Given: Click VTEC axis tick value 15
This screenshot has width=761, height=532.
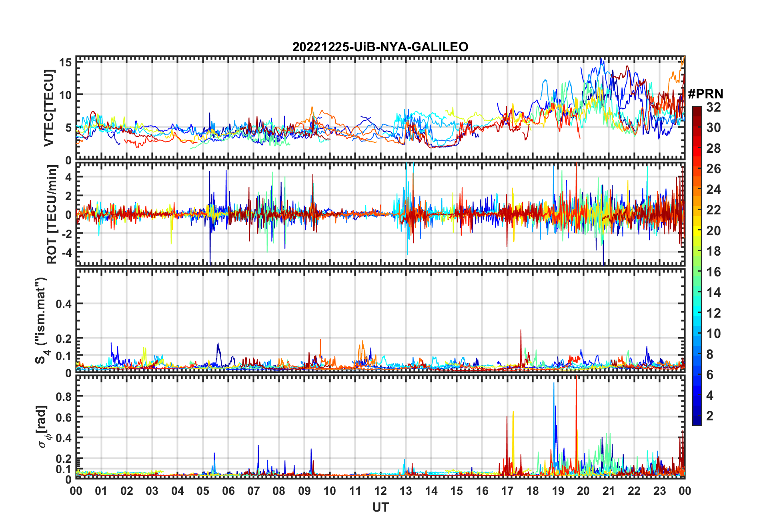Looking at the screenshot, I should click(65, 62).
